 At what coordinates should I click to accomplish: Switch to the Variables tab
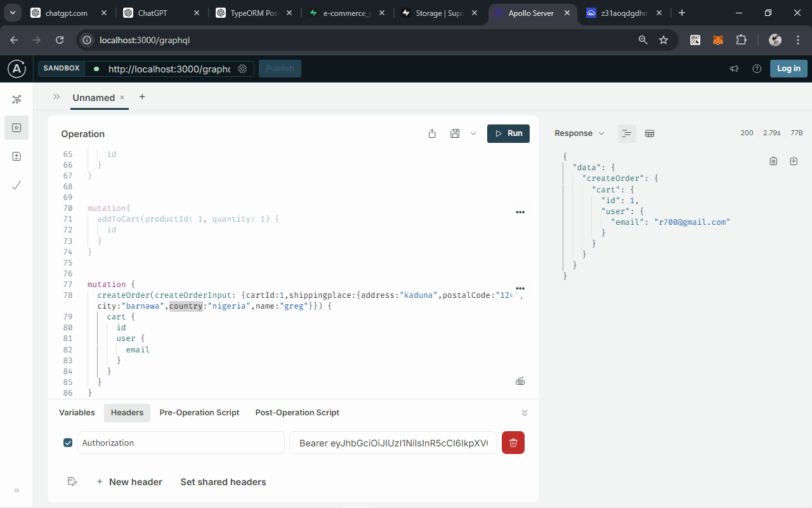(x=76, y=412)
